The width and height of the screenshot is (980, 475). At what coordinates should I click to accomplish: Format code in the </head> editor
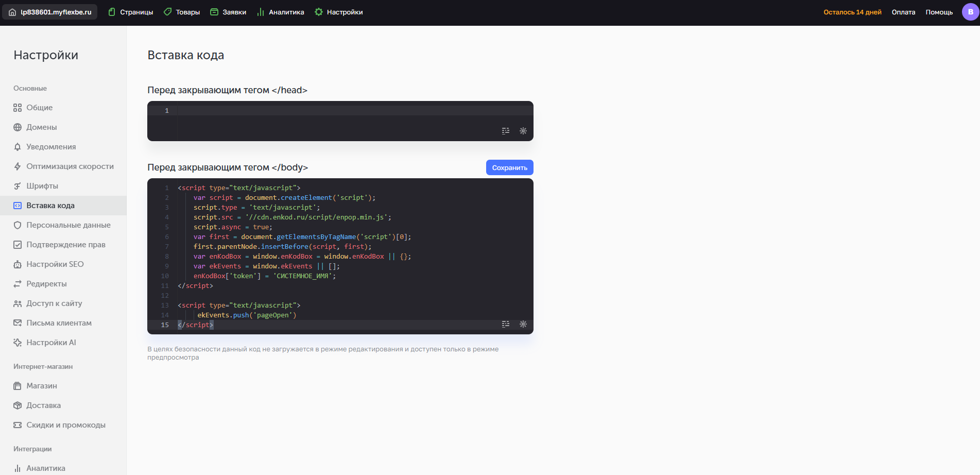506,131
